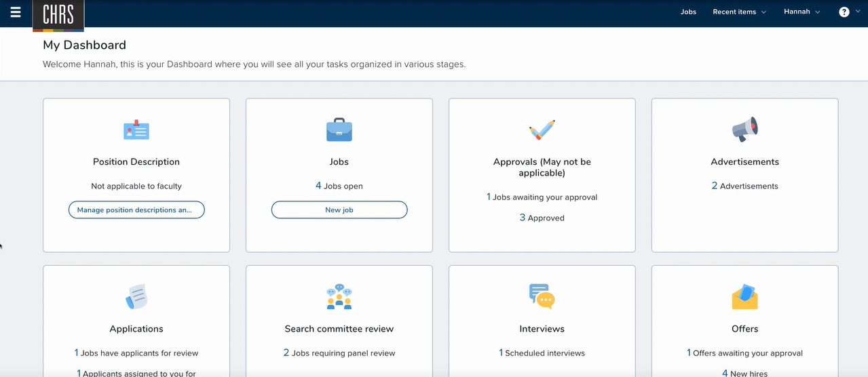Viewport: 868px width, 377px height.
Task: Click the Not applicable to faculty text
Action: [136, 186]
